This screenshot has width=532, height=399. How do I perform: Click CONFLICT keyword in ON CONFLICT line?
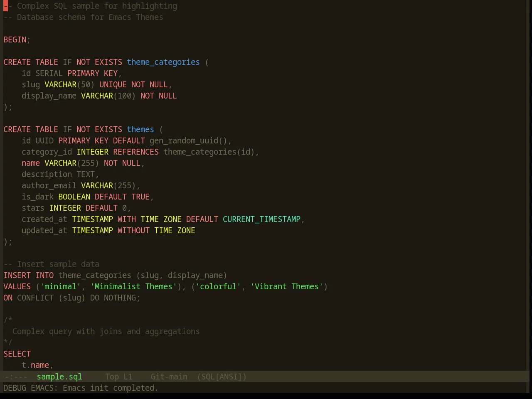pyautogui.click(x=35, y=298)
